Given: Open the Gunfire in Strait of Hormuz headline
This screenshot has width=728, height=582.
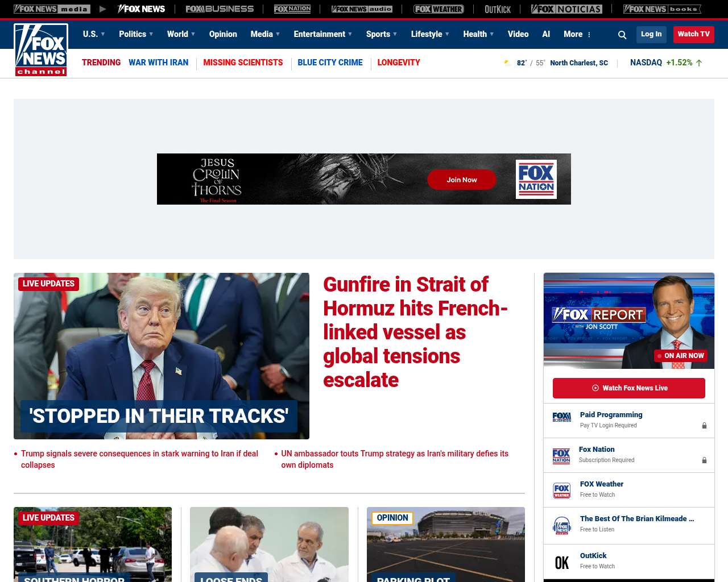Looking at the screenshot, I should tap(416, 332).
